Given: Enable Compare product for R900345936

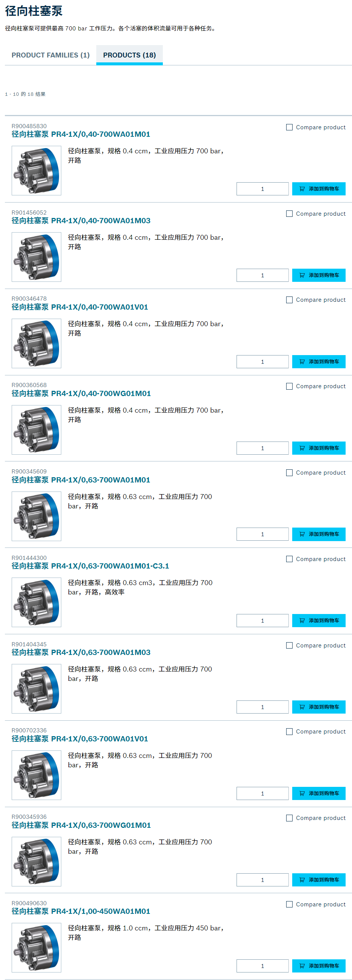Looking at the screenshot, I should pos(289,818).
